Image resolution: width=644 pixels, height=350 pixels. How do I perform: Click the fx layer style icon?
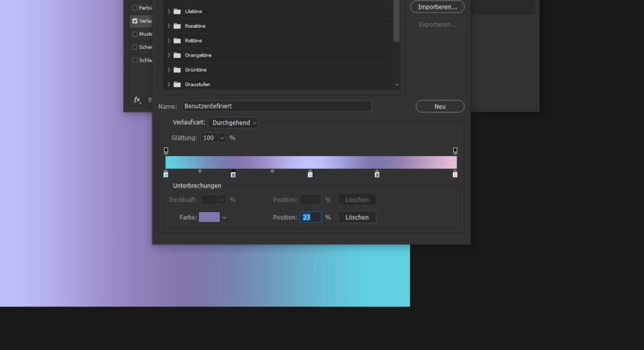point(136,99)
